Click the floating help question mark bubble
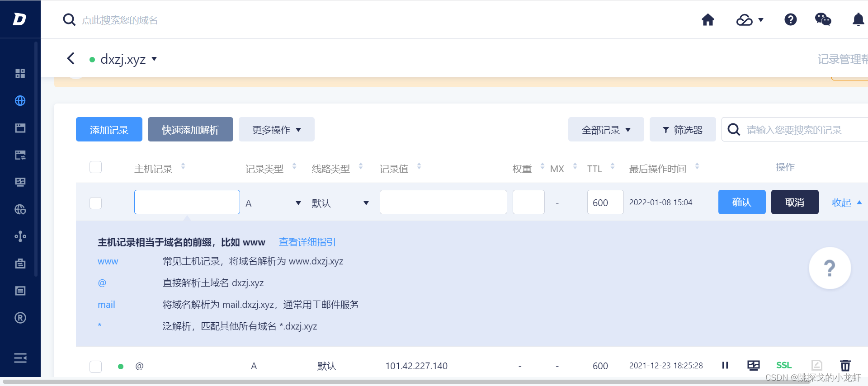The width and height of the screenshot is (868, 386). tap(830, 268)
